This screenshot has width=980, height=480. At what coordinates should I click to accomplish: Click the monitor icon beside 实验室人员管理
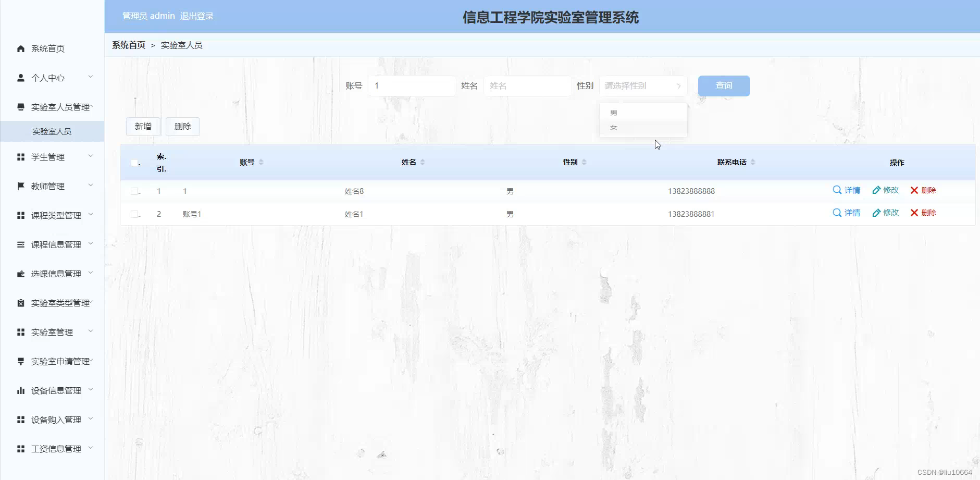click(x=20, y=106)
